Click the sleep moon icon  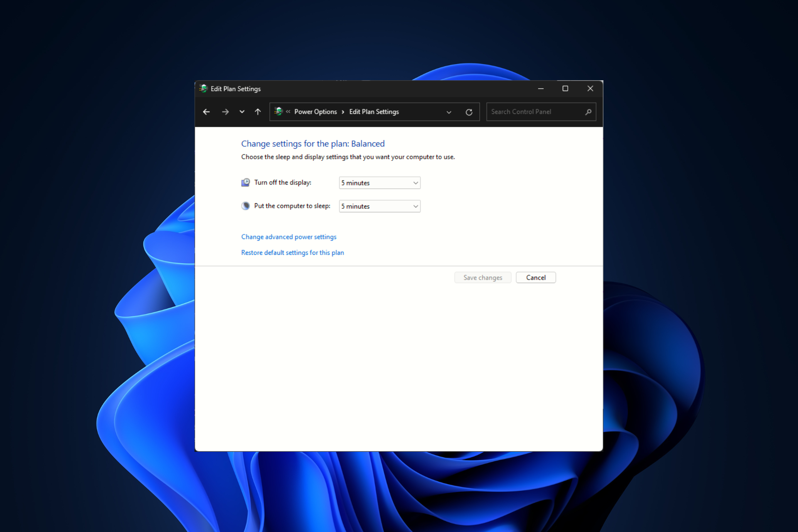coord(246,206)
